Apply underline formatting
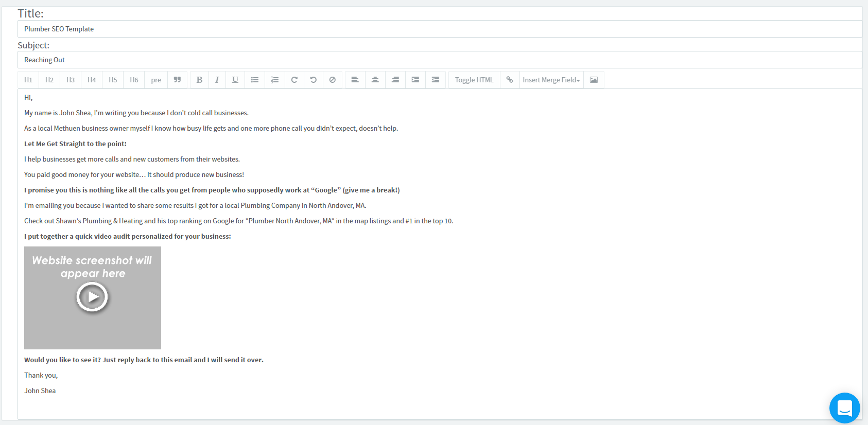868x425 pixels. (x=235, y=80)
